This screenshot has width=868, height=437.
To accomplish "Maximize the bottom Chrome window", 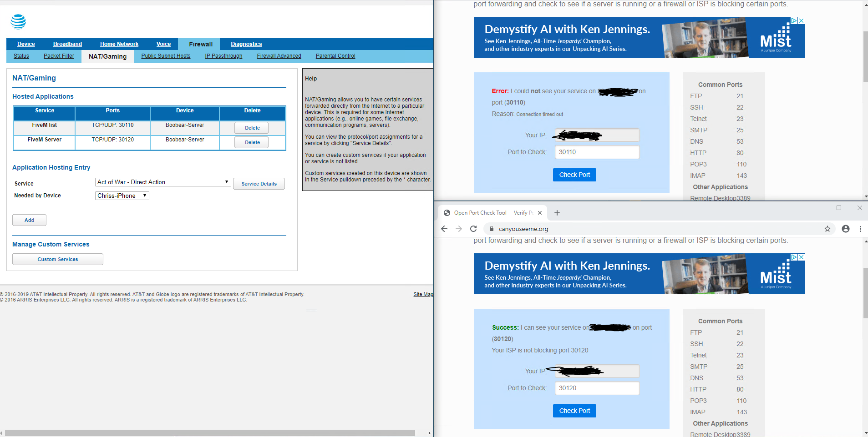I will [x=839, y=208].
